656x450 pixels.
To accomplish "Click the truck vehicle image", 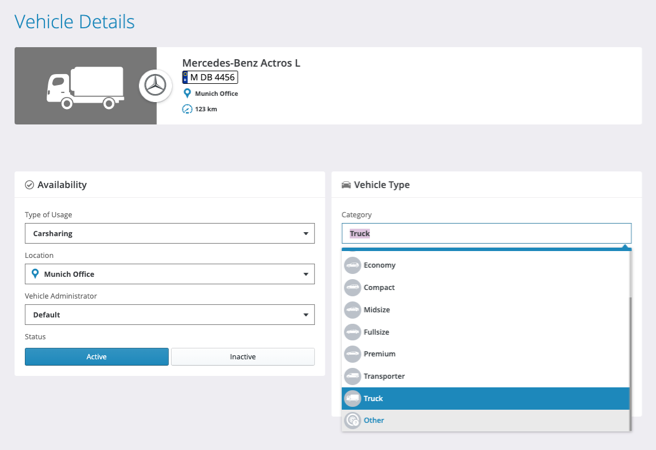I will pyautogui.click(x=85, y=86).
